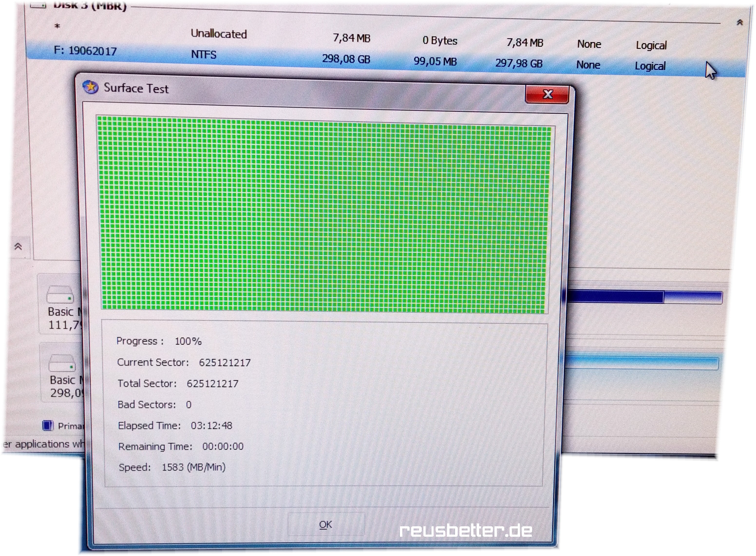The width and height of the screenshot is (756, 556).
Task: Click the Current Sector value 625121217
Action: (x=225, y=363)
